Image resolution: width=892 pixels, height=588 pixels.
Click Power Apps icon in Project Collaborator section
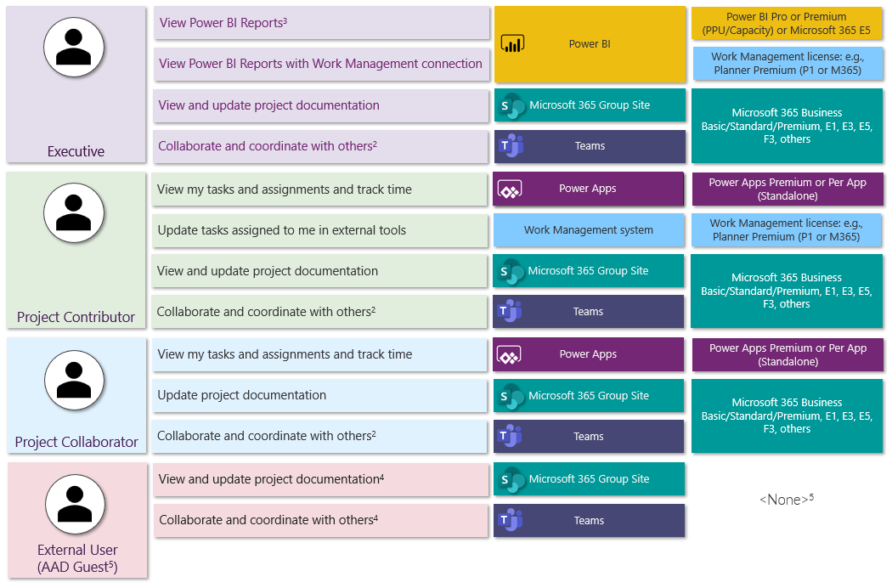coord(510,355)
